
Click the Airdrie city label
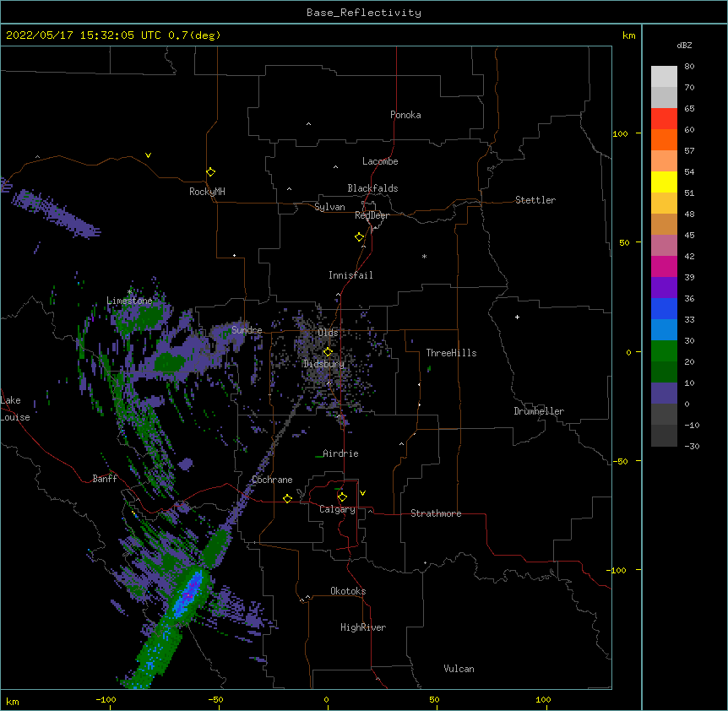tap(340, 453)
